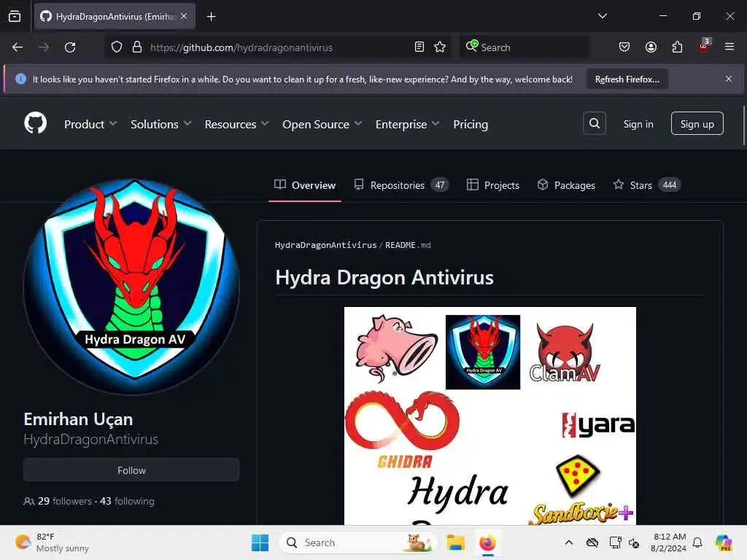747x560 pixels.
Task: Expand the Product menu
Action: pos(90,124)
